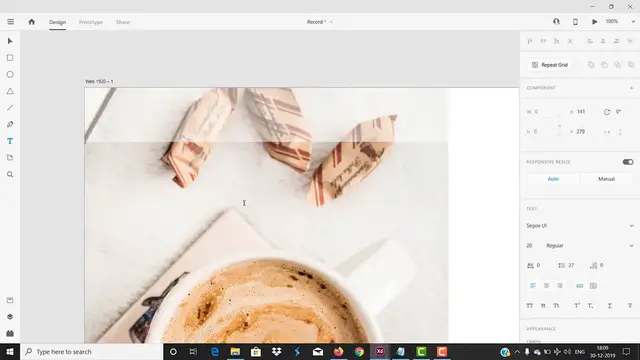Click the Align Middle vertically icon
640x360 pixels.
(x=543, y=41)
